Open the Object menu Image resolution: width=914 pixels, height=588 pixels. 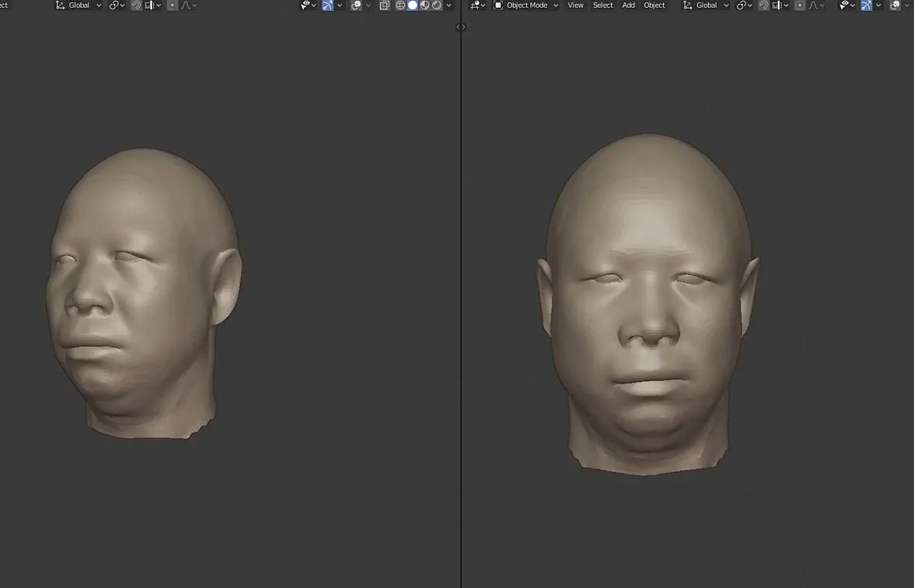[655, 5]
